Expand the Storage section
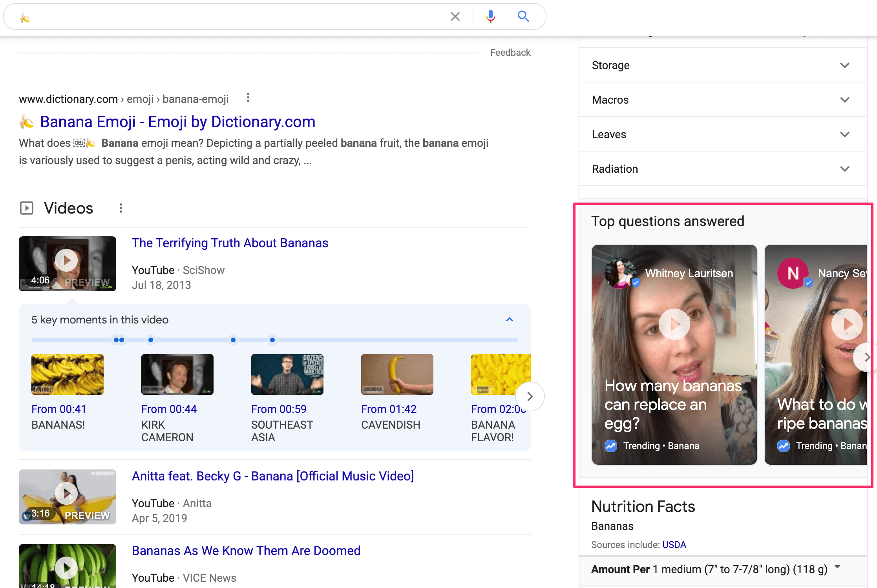Screen dimensions: 877x588 point(723,65)
